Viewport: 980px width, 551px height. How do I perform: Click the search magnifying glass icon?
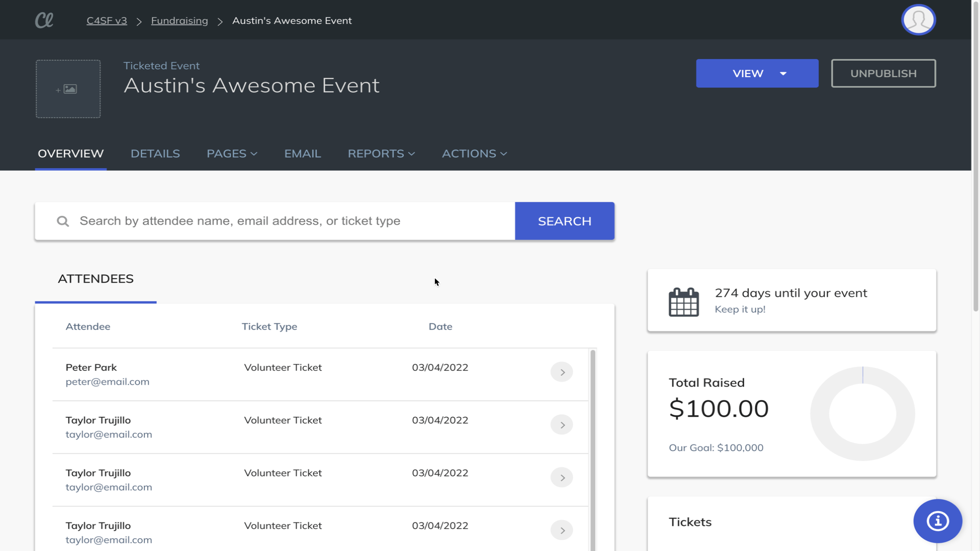point(63,221)
